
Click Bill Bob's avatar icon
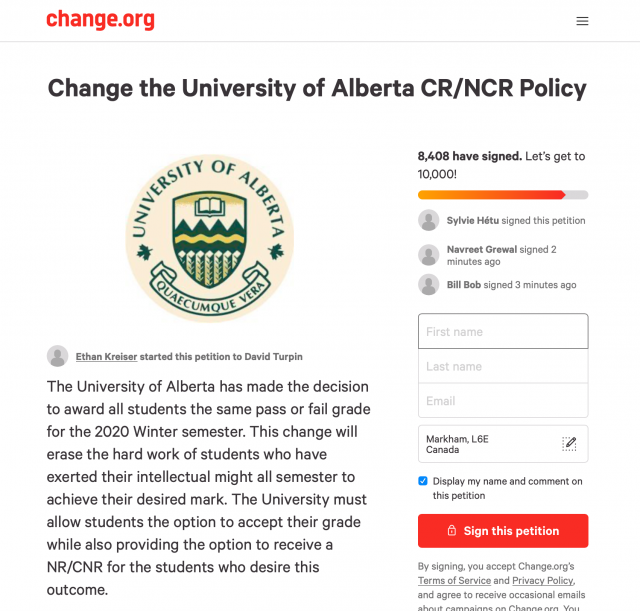pyautogui.click(x=429, y=284)
